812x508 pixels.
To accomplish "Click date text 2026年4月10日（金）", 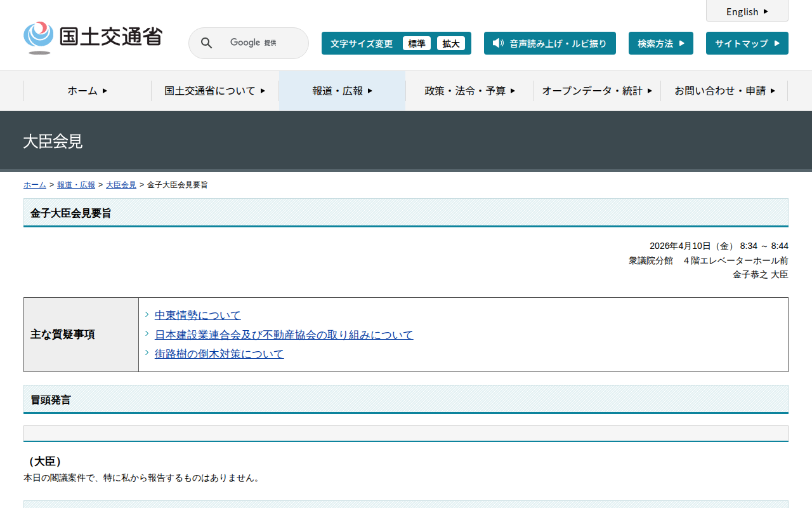I will [x=692, y=246].
